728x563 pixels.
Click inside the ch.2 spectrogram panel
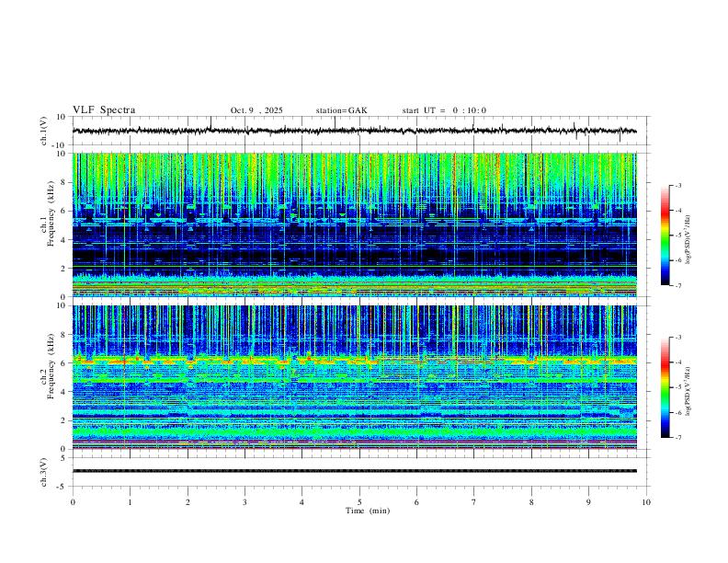354,377
